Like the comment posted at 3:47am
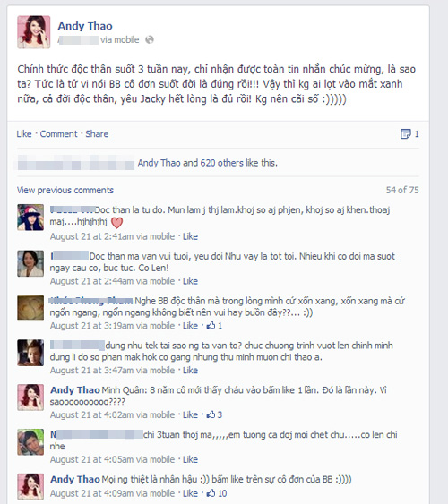The height and width of the screenshot is (504, 448). (x=190, y=371)
